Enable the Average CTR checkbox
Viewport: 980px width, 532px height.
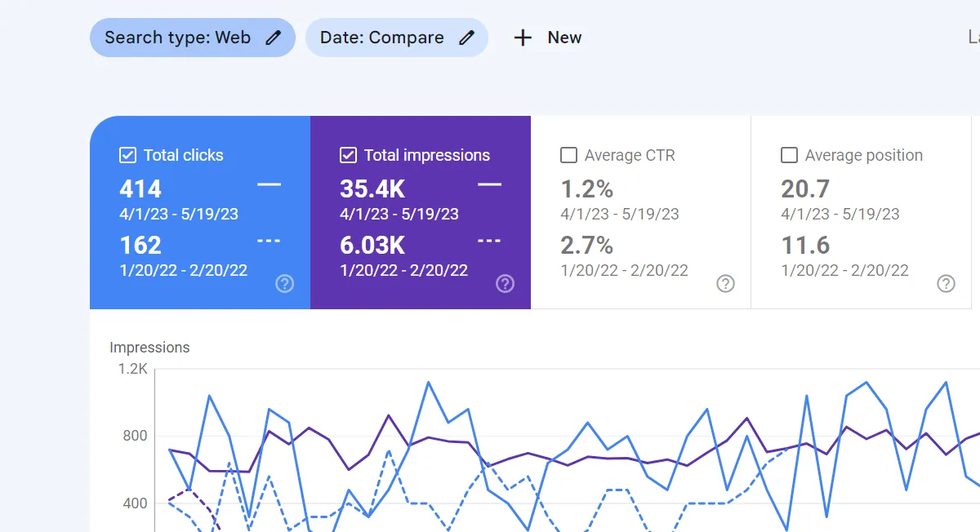pyautogui.click(x=568, y=155)
